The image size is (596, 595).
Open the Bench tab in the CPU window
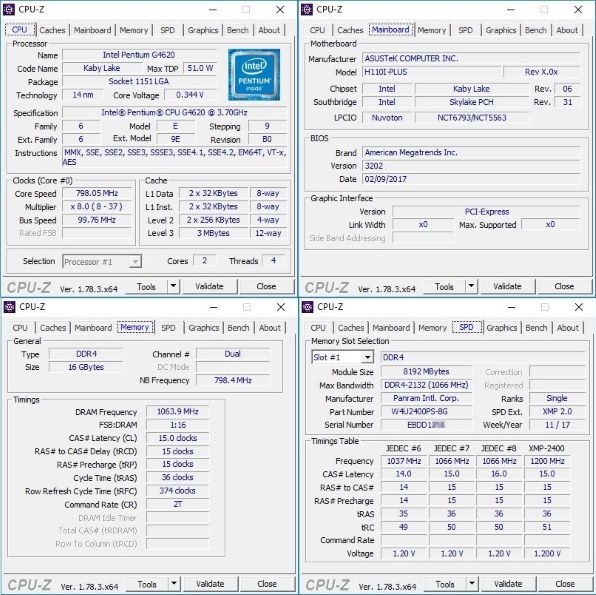[238, 30]
